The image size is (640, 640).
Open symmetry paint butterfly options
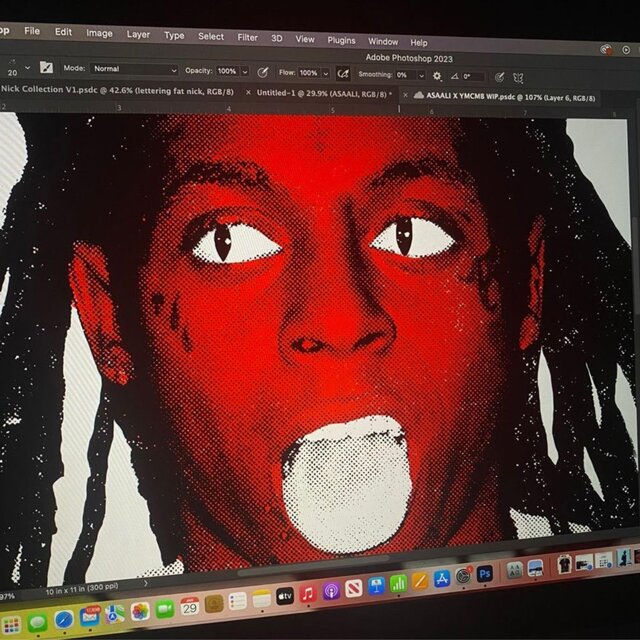tap(518, 78)
